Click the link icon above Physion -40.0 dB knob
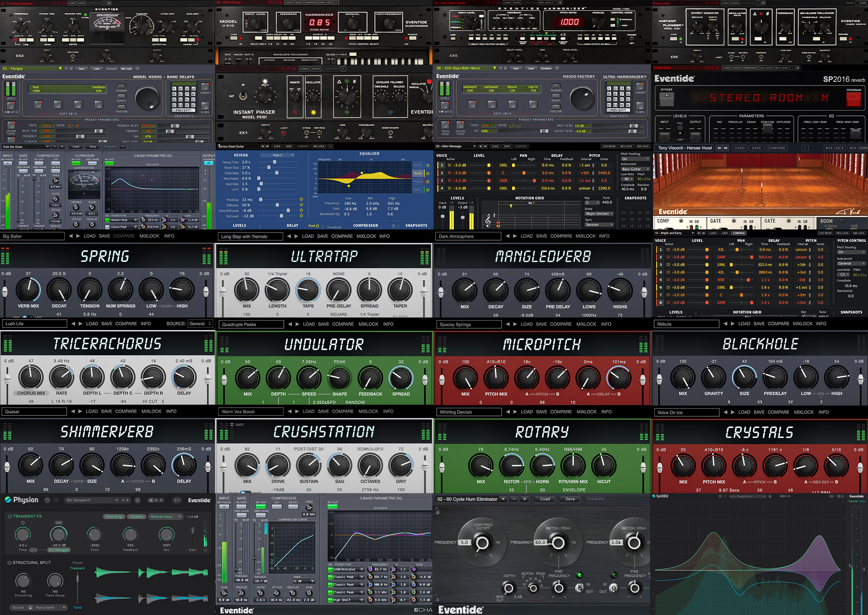The image size is (868, 615). click(59, 522)
